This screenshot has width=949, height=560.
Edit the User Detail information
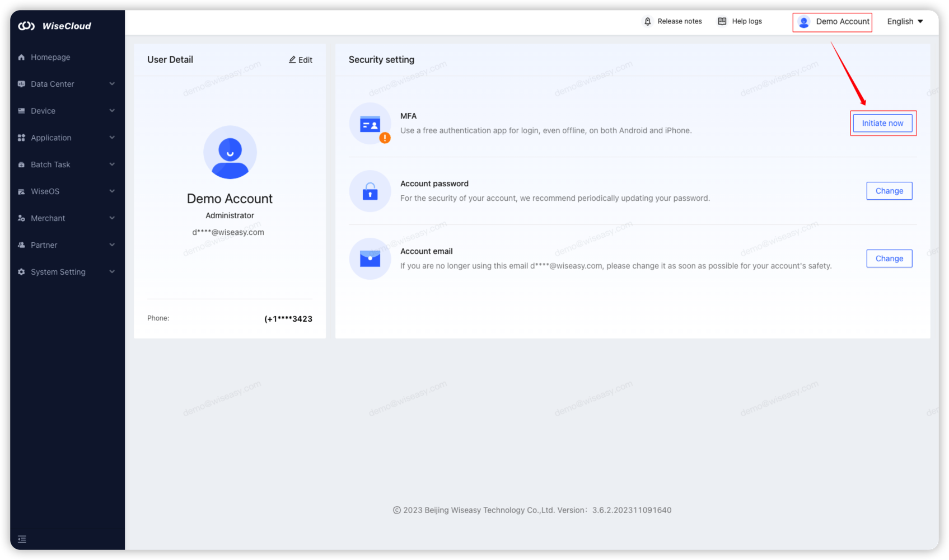301,60
